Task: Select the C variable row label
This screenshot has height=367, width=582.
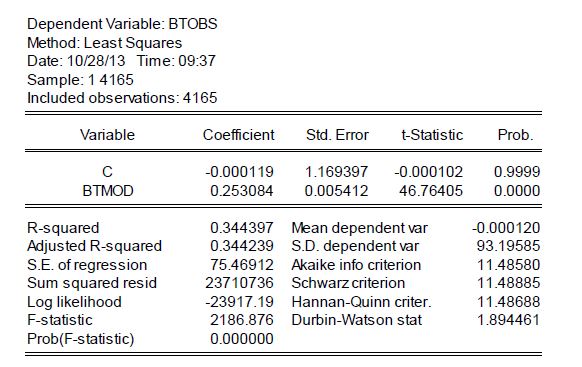Action: tap(107, 172)
